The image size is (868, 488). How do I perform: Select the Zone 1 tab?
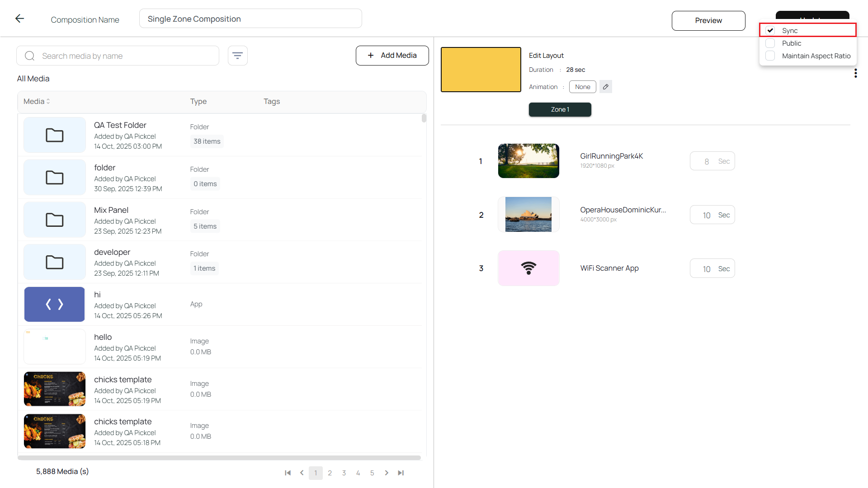[x=560, y=109]
